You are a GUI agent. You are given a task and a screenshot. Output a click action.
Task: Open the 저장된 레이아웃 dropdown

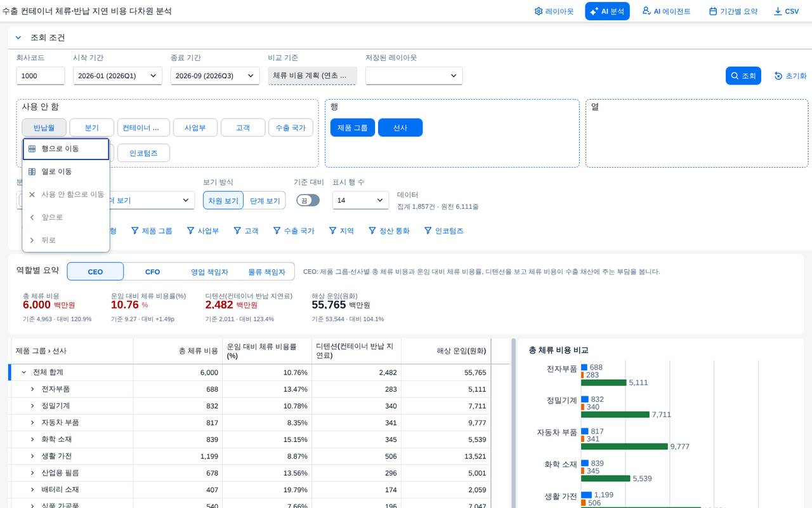pos(414,76)
